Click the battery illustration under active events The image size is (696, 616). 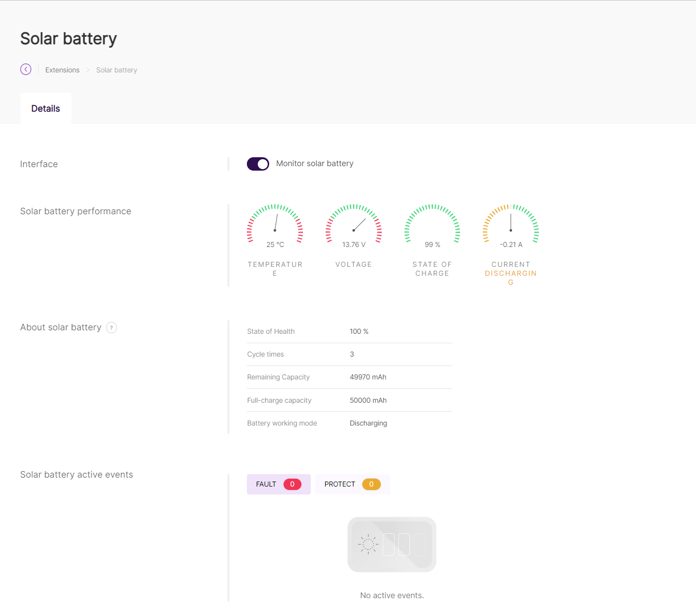coord(392,544)
